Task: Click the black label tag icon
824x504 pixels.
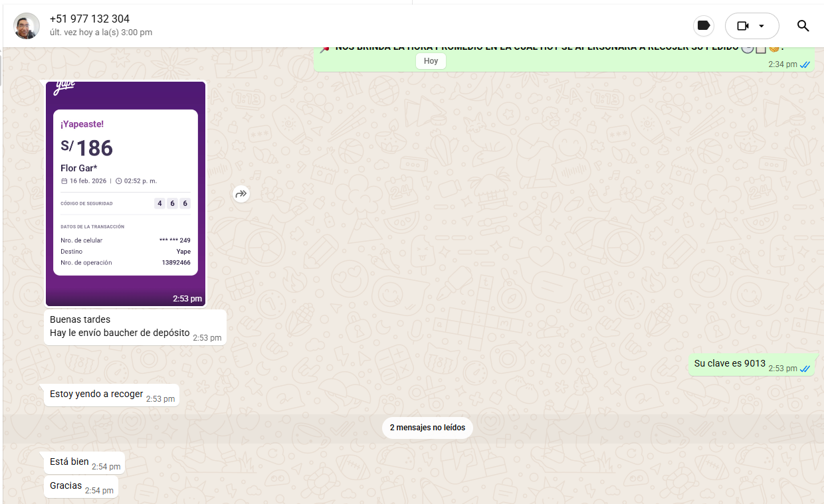Action: (703, 26)
